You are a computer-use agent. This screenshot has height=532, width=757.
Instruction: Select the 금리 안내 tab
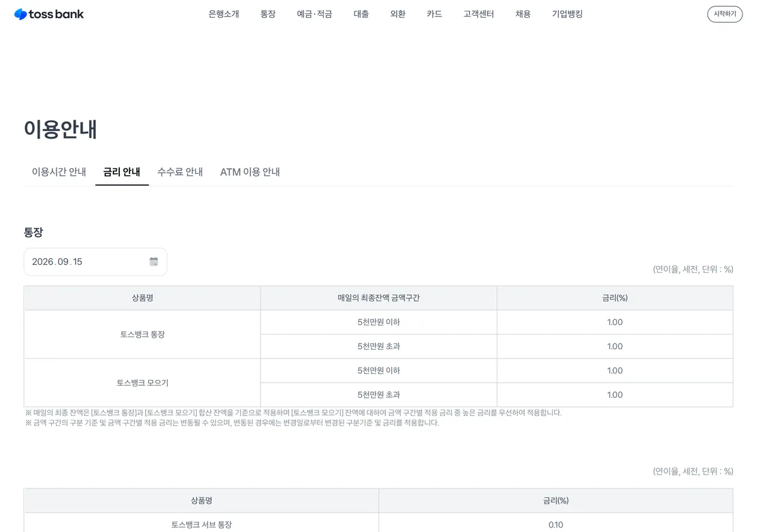click(122, 171)
